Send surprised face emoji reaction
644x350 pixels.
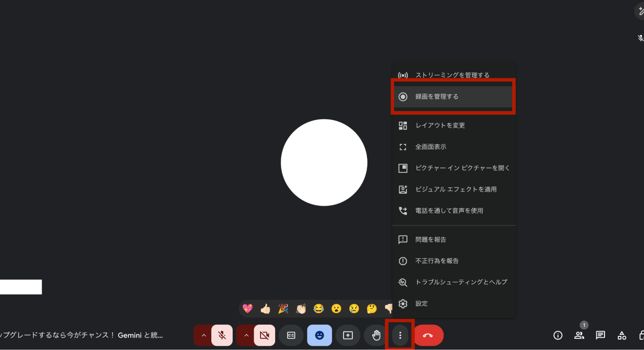coord(336,309)
